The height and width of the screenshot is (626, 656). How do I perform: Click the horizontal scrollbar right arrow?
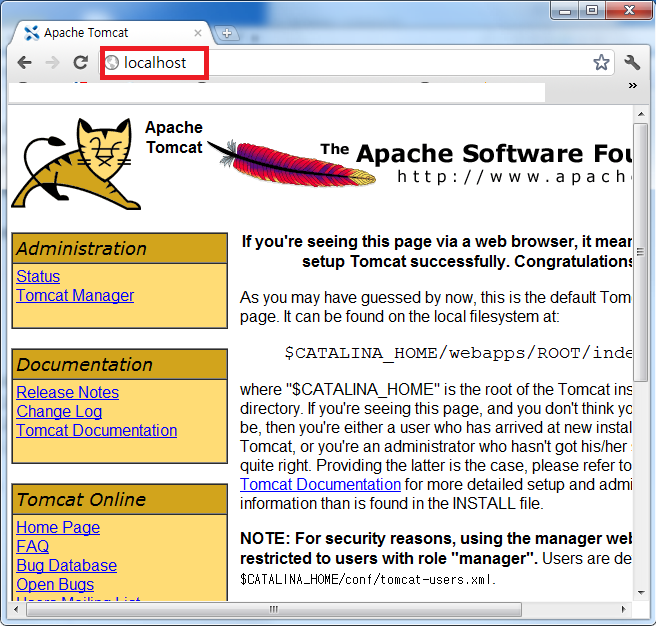click(623, 609)
